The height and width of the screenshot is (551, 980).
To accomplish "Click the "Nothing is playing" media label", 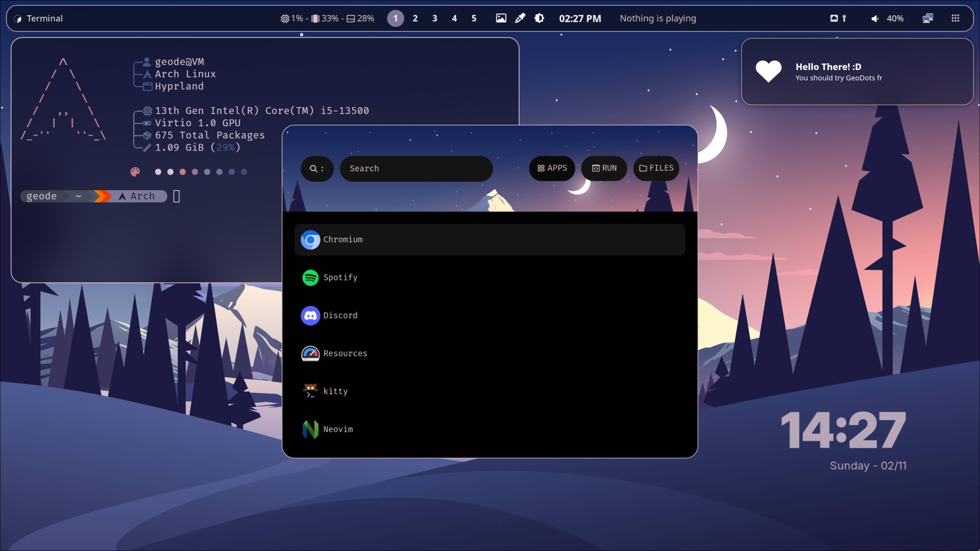I will tap(657, 18).
